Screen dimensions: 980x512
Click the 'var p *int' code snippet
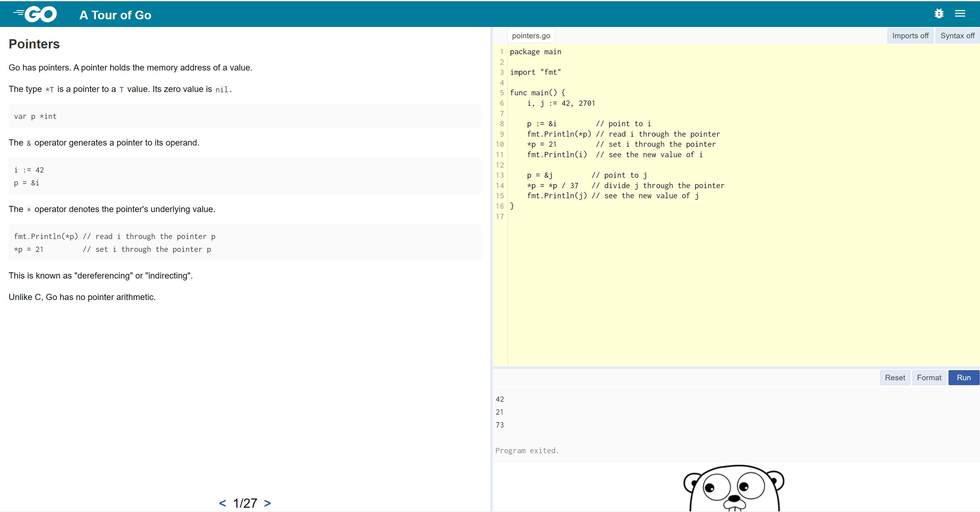click(36, 116)
